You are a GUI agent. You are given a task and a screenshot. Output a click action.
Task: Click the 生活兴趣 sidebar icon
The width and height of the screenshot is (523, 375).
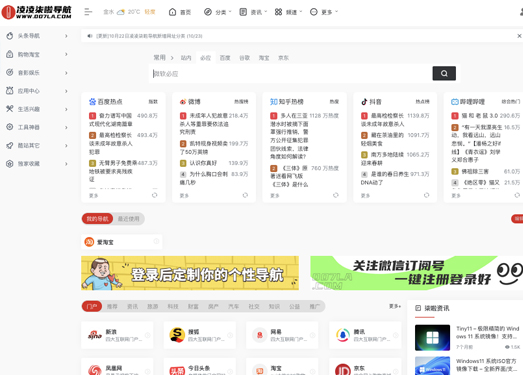pos(10,109)
